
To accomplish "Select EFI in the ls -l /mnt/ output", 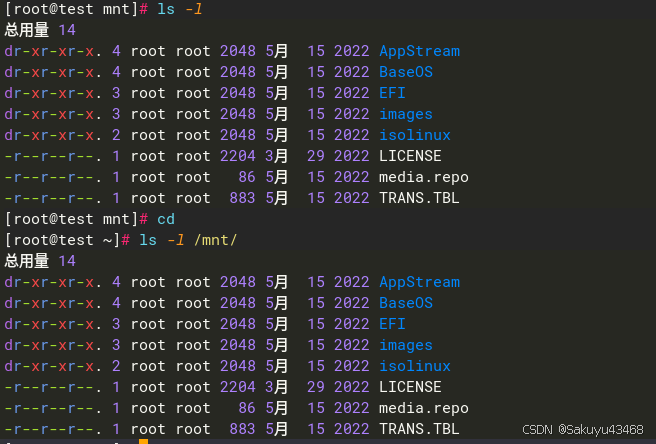I will (392, 324).
